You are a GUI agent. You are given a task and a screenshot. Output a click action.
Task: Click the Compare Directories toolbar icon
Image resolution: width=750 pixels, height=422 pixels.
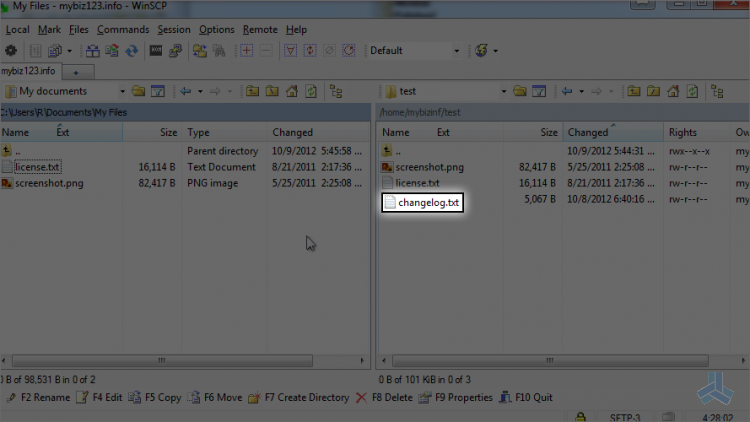[x=93, y=50]
